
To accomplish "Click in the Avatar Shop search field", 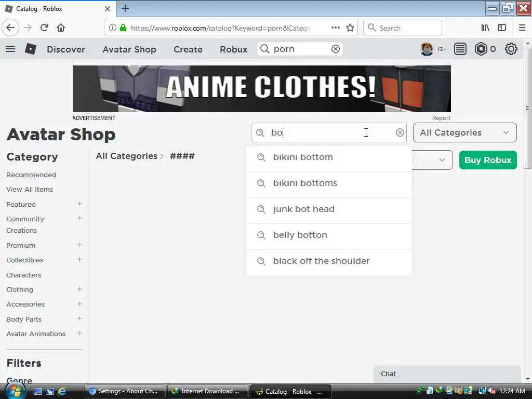I will [329, 132].
